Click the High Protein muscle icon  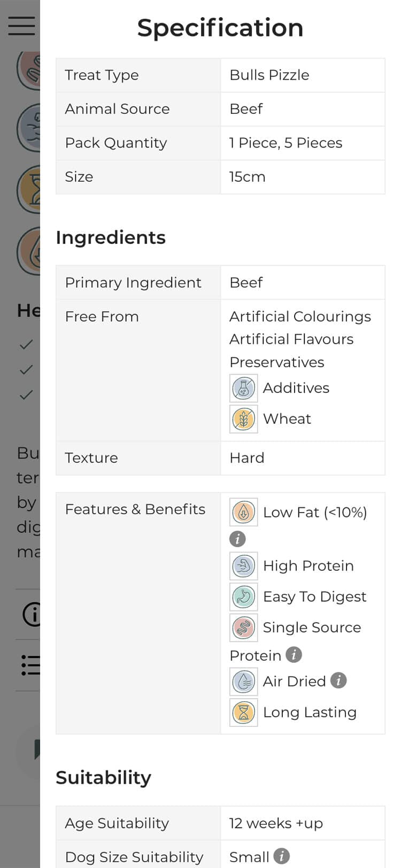[x=243, y=565]
